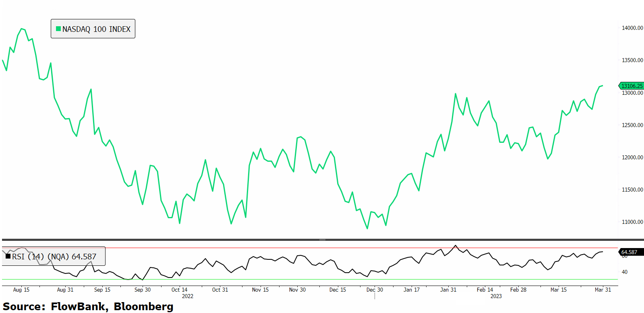The image size is (644, 313).
Task: Click the black RSI legend swatch
Action: coord(8,256)
